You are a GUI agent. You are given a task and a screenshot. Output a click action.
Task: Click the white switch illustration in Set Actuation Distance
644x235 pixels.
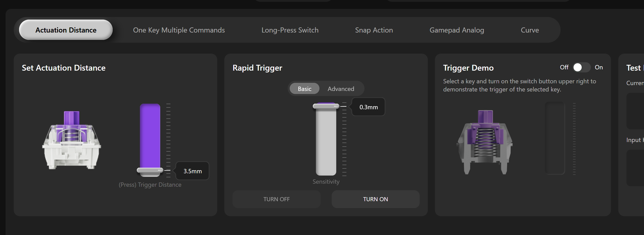[71, 140]
